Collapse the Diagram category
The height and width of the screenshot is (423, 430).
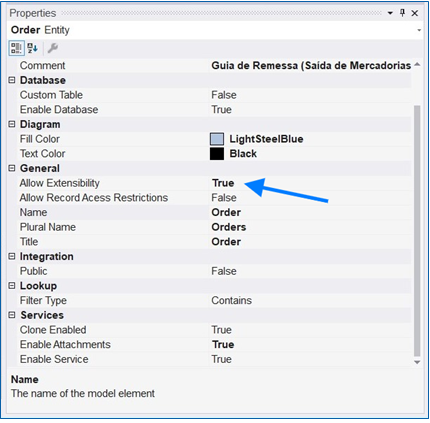coord(12,124)
